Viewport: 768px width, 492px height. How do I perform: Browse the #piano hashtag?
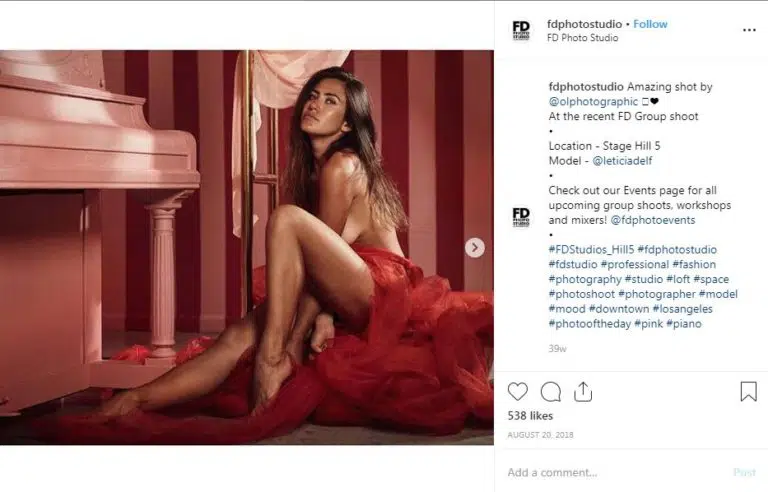click(x=684, y=323)
